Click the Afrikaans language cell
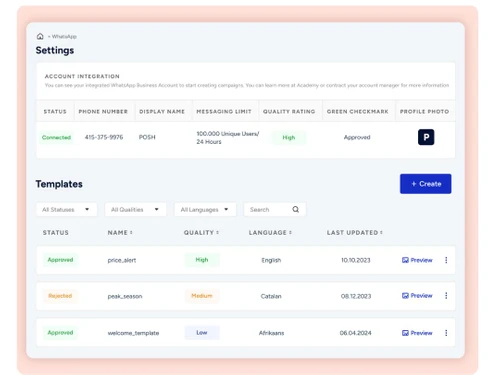This screenshot has width=500, height=375. point(271,333)
